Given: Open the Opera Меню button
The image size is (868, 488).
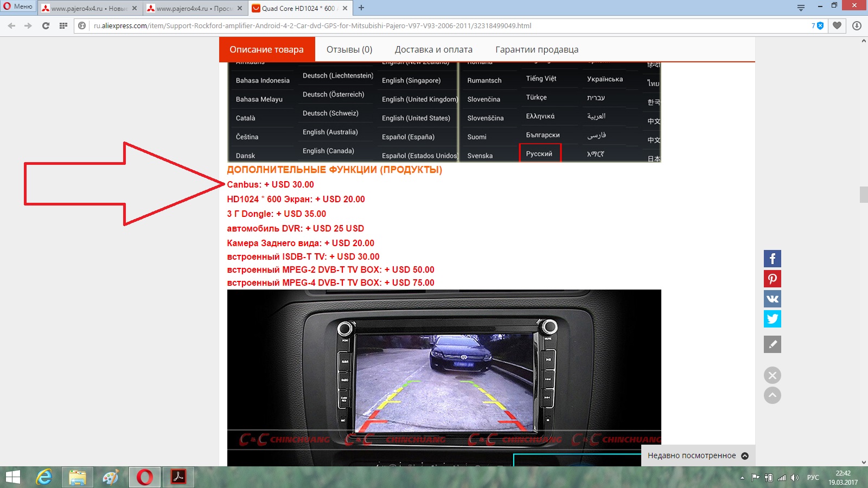Looking at the screenshot, I should point(18,7).
